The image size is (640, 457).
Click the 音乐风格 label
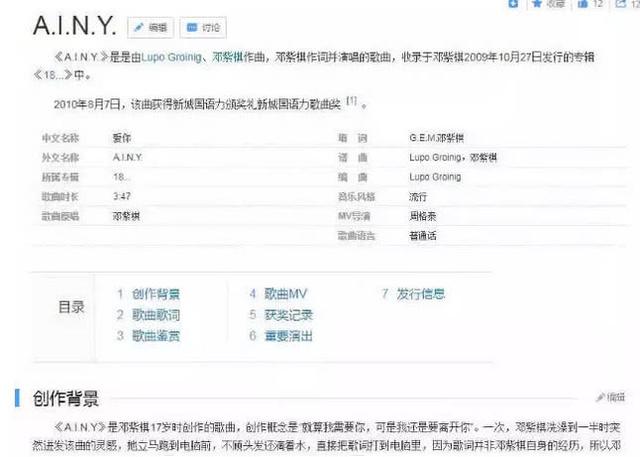coord(356,197)
